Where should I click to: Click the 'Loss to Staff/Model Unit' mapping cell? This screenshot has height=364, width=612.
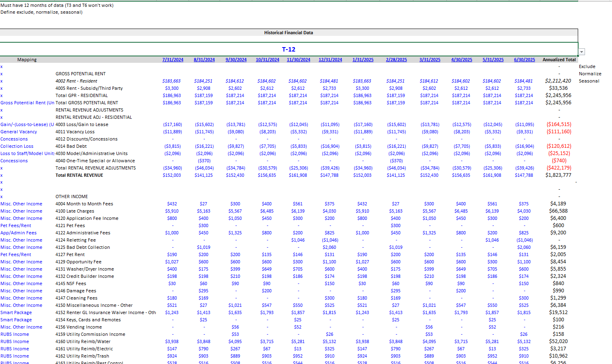point(27,153)
